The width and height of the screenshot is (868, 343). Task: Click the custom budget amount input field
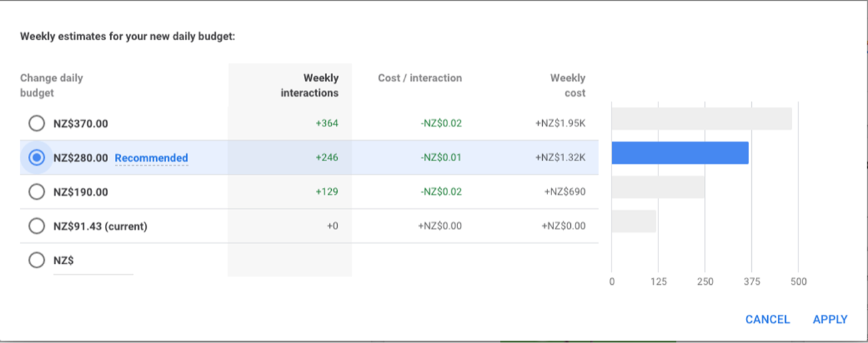pyautogui.click(x=93, y=261)
